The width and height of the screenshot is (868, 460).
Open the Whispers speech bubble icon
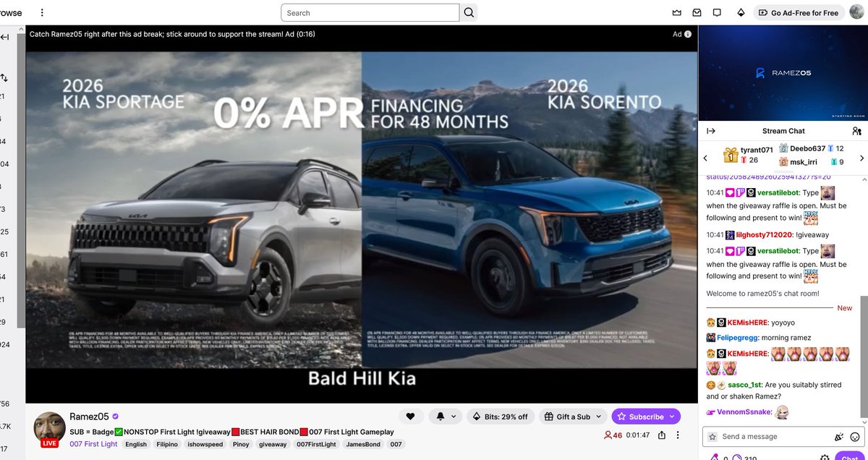click(718, 13)
